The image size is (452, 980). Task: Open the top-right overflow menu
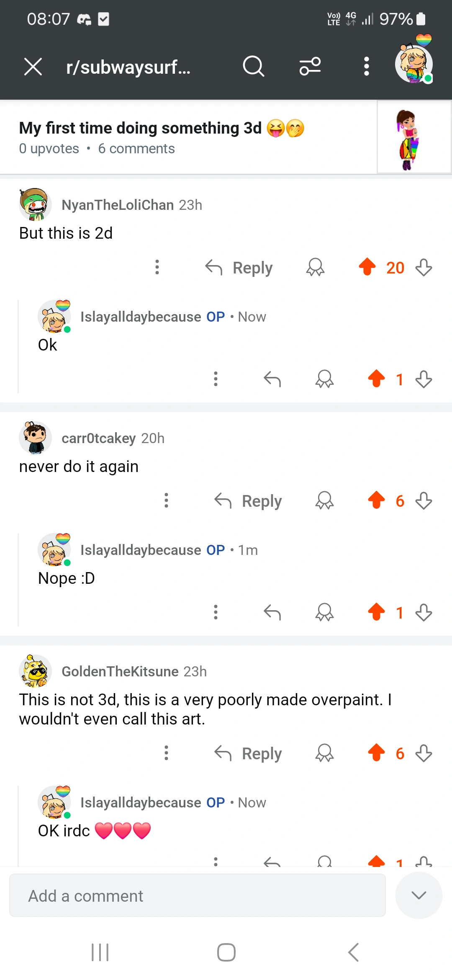coord(366,66)
